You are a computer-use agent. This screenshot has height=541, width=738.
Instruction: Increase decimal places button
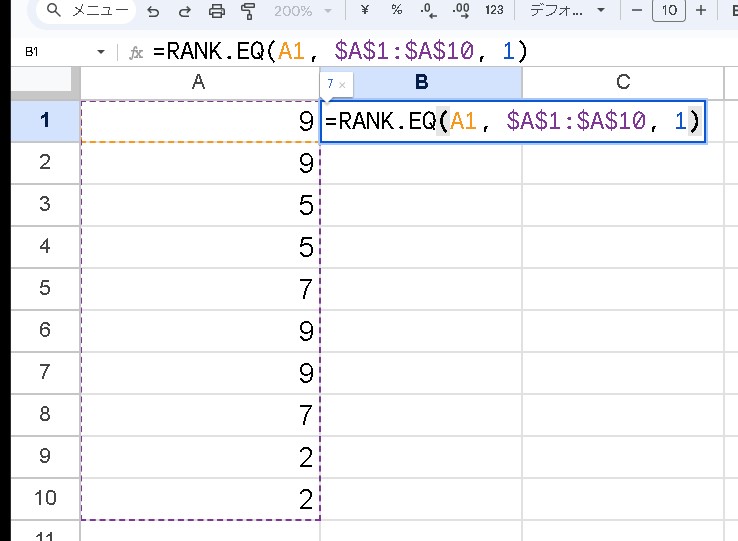[461, 10]
